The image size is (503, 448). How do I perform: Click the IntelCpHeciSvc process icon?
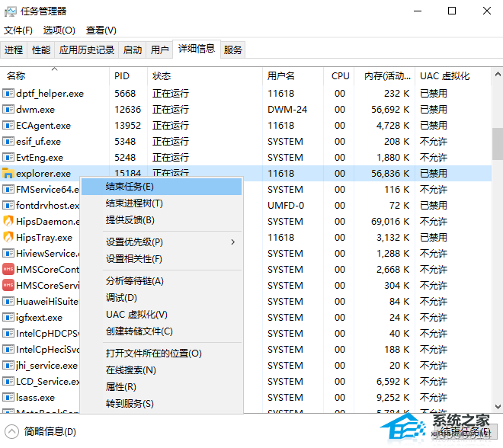pyautogui.click(x=8, y=349)
